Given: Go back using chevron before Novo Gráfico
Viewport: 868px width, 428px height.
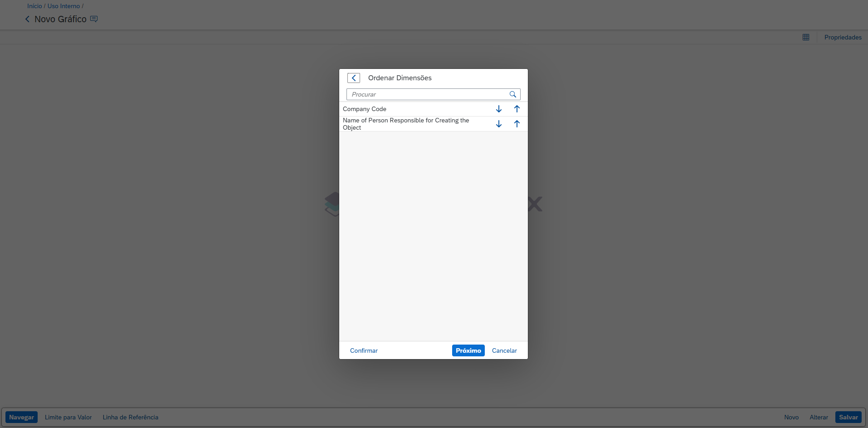Looking at the screenshot, I should coord(27,19).
